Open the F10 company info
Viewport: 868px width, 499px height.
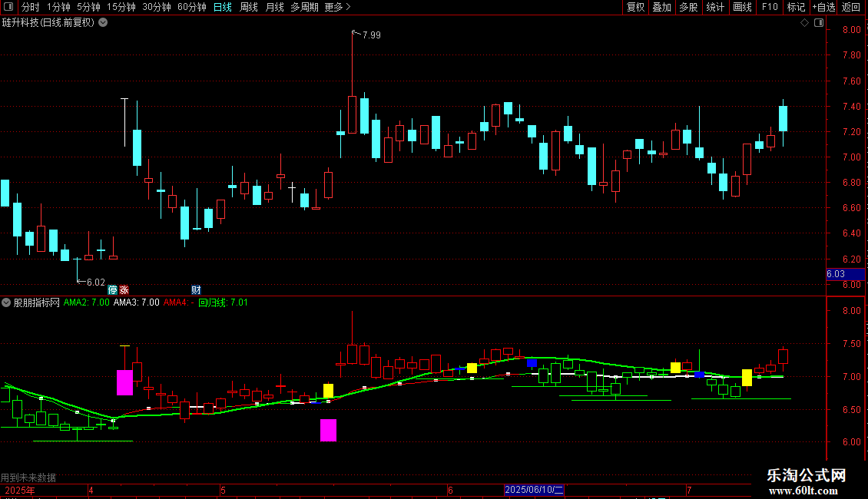770,7
